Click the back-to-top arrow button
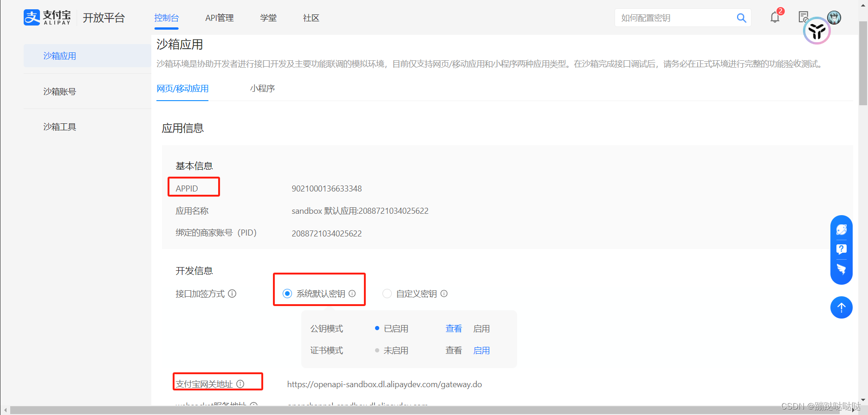This screenshot has width=868, height=415. [842, 307]
